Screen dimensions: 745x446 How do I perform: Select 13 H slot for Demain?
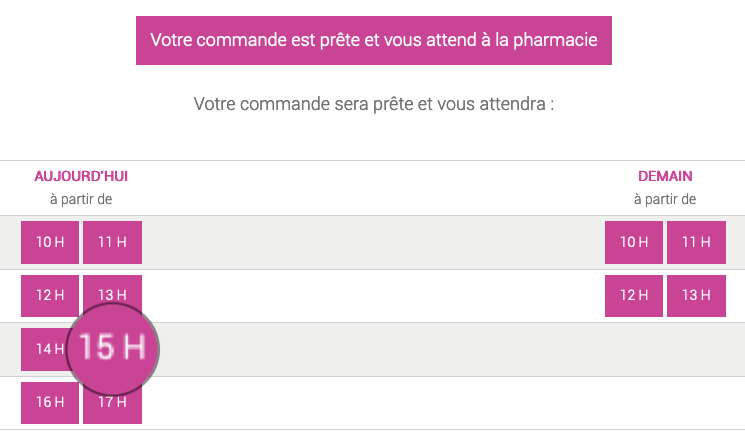click(x=696, y=295)
